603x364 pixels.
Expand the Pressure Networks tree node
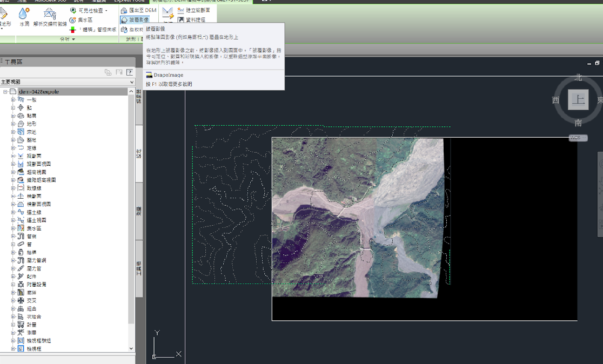(x=13, y=260)
